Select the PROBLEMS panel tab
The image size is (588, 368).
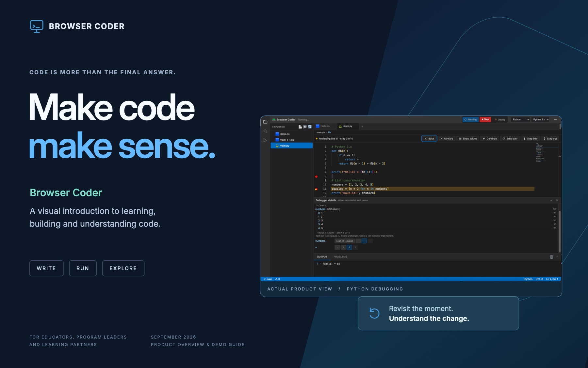340,257
